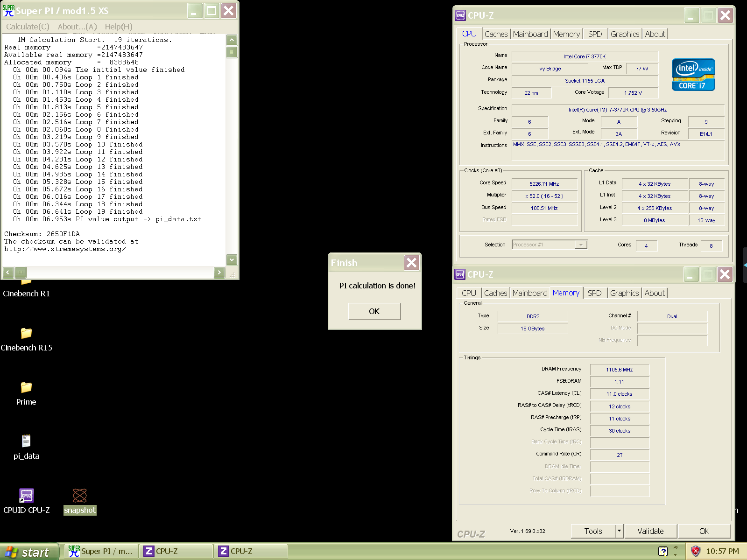This screenshot has width=747, height=560.
Task: Open the Prime folder icon
Action: coord(26,387)
